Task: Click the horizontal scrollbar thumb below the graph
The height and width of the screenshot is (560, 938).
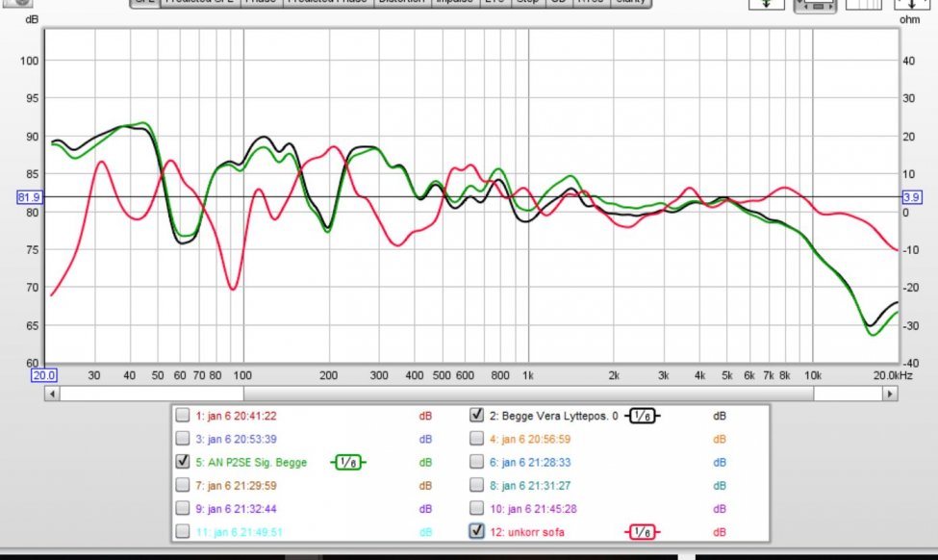Action: (528, 394)
